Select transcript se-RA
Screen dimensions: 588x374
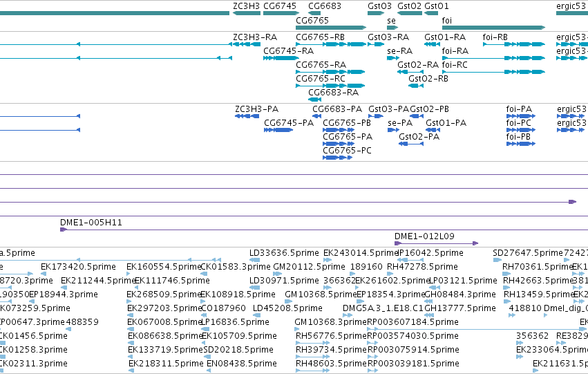400,51
